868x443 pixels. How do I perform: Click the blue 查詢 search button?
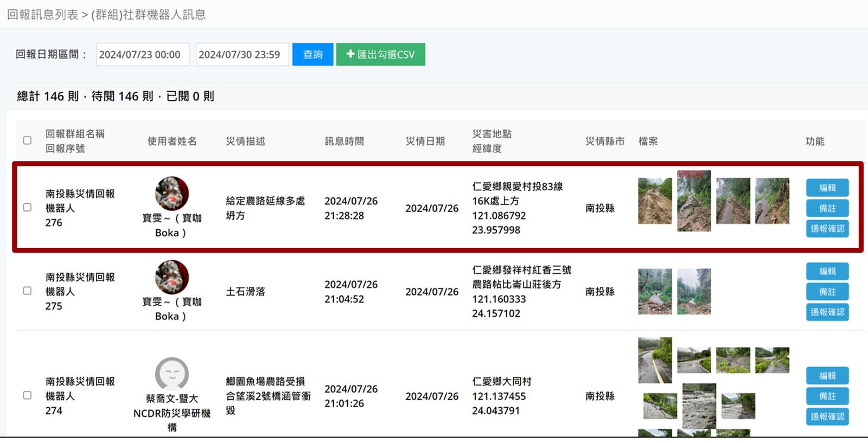312,54
